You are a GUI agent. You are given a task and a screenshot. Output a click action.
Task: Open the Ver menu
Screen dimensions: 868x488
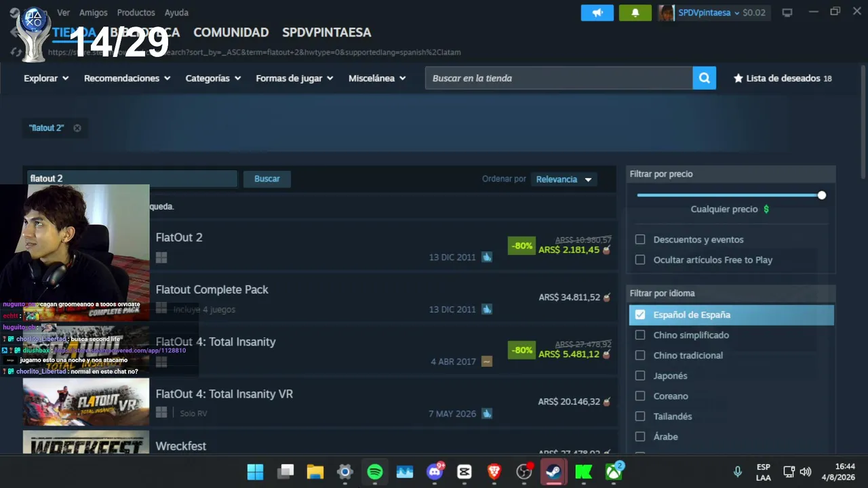(63, 13)
